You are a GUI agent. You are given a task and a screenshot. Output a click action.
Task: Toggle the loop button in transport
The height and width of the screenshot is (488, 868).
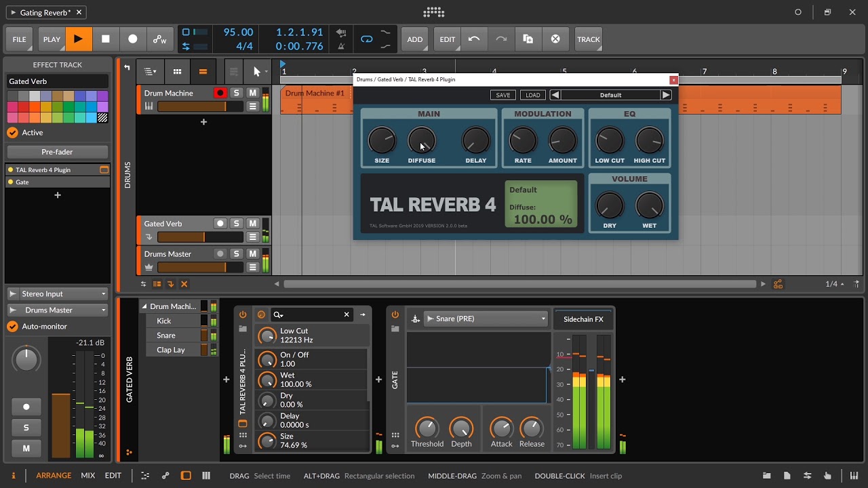tap(367, 39)
